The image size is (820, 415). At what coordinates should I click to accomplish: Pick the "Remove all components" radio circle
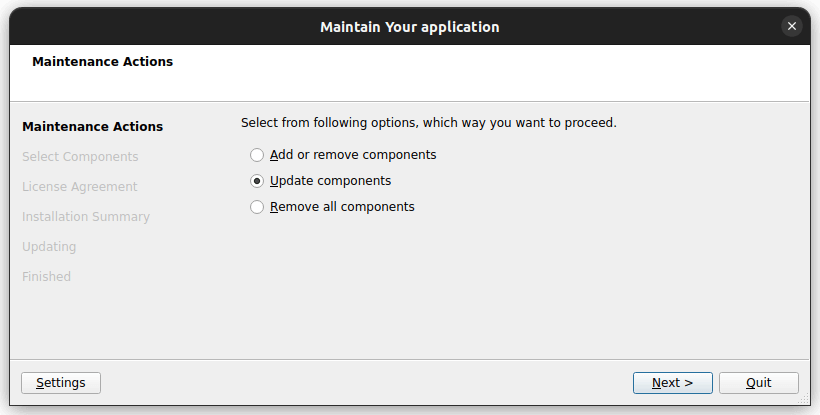point(257,207)
